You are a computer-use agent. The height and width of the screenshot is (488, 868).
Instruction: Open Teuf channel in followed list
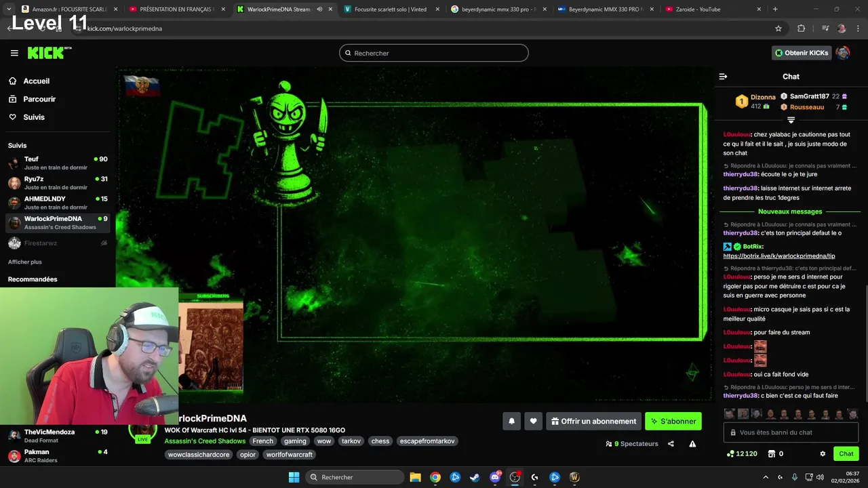coord(58,163)
